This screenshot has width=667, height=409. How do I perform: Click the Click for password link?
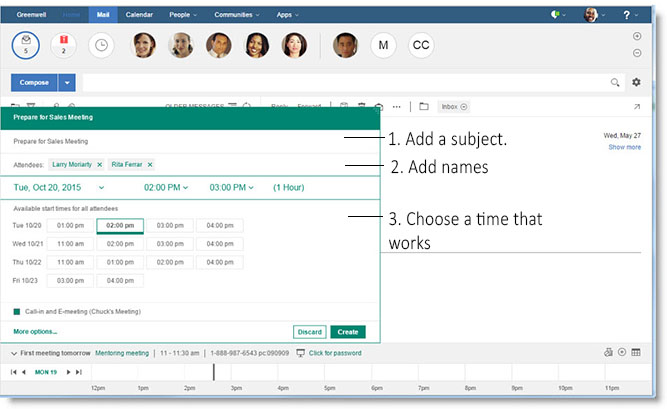coord(335,353)
